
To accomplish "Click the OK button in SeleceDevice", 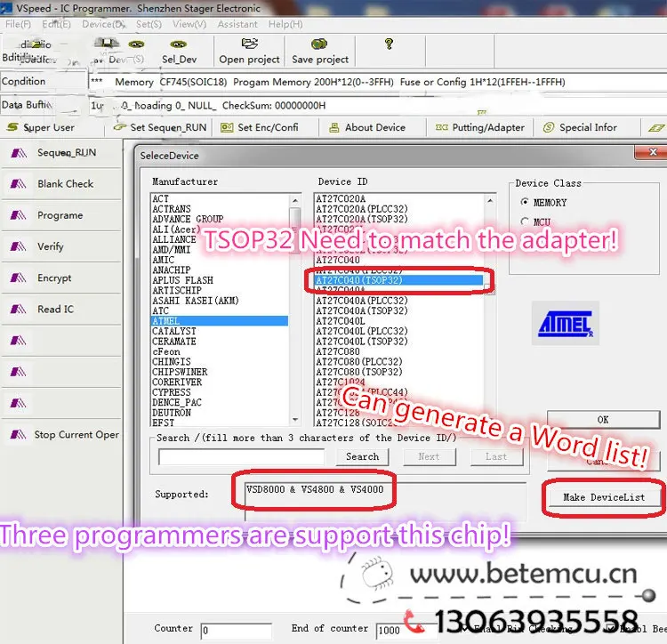I will click(x=603, y=420).
